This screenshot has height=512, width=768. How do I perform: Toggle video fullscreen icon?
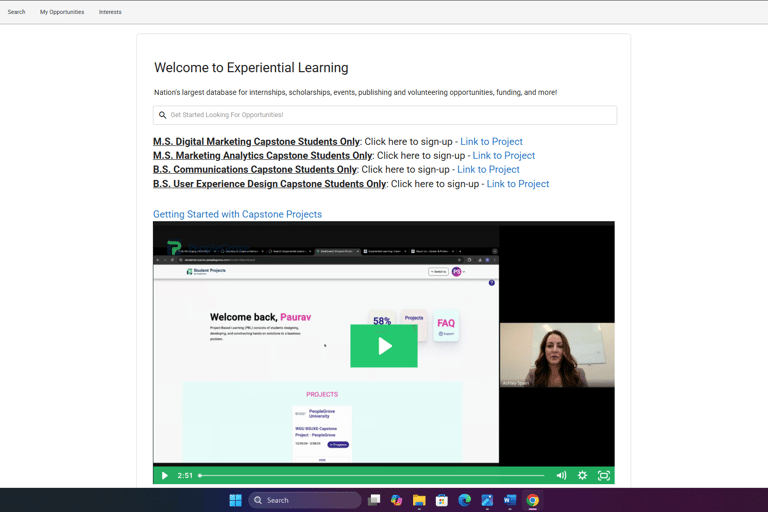point(603,475)
